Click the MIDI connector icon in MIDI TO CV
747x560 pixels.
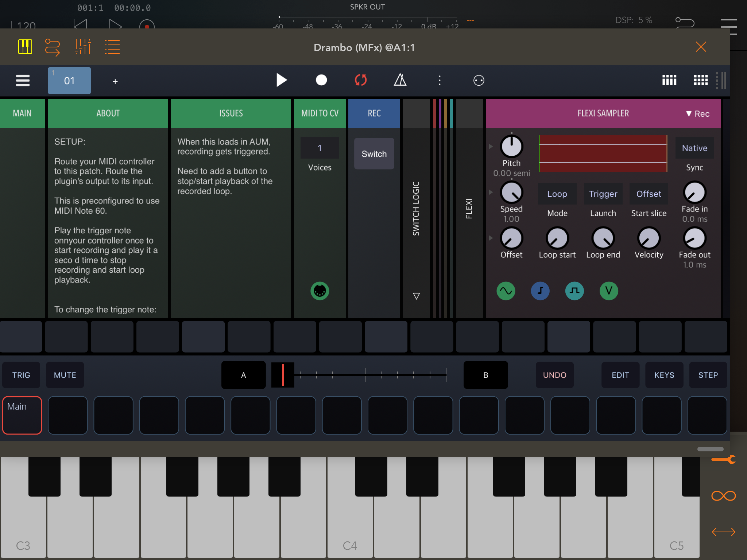[x=320, y=291]
